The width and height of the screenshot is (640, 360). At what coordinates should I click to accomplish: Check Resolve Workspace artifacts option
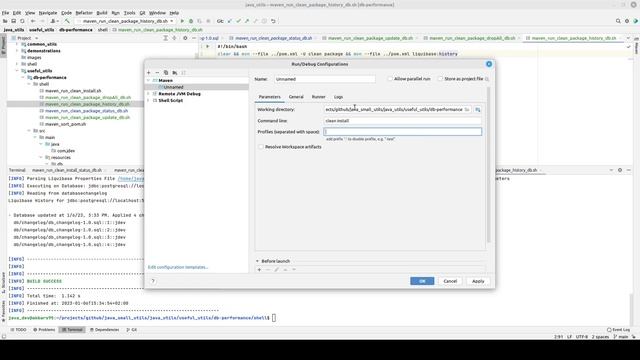[261, 147]
